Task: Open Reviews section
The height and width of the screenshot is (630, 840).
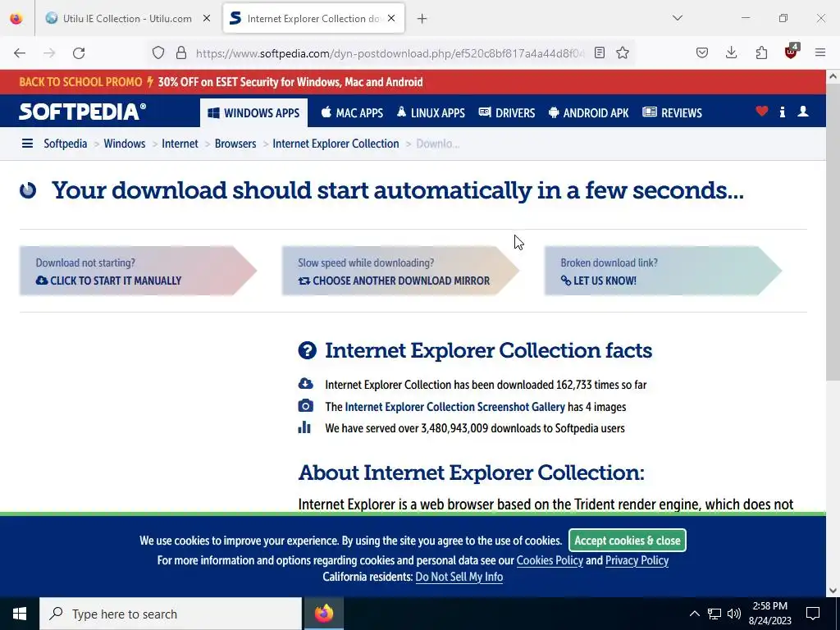Action: pos(673,112)
